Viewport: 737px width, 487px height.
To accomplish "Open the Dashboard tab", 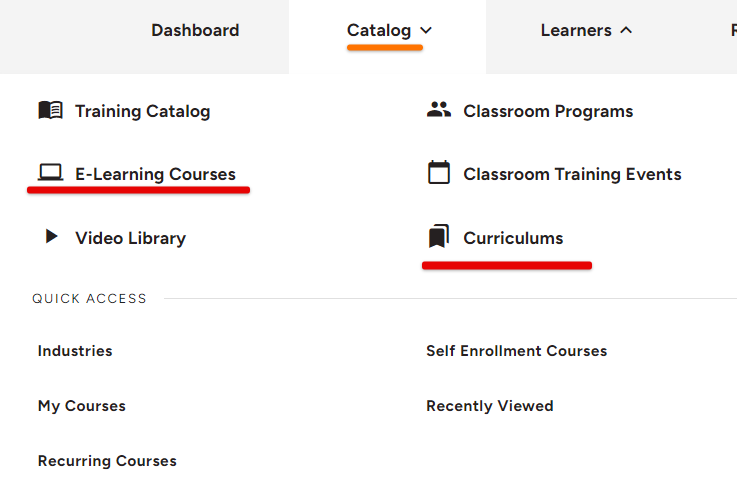I will pyautogui.click(x=195, y=31).
